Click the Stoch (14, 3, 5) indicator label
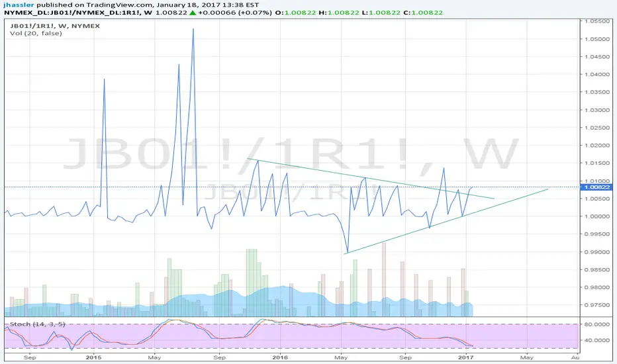Viewport: 617px width, 364px height. click(x=37, y=324)
